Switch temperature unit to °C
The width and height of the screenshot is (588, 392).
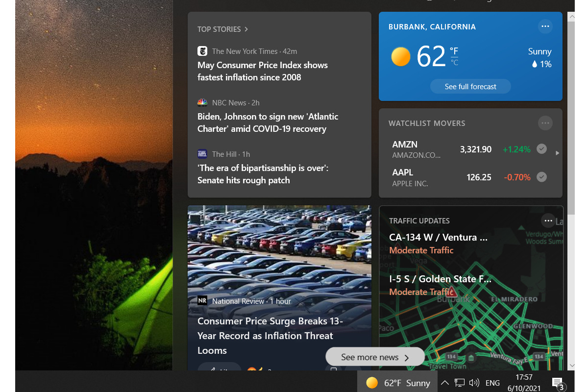coord(454,62)
